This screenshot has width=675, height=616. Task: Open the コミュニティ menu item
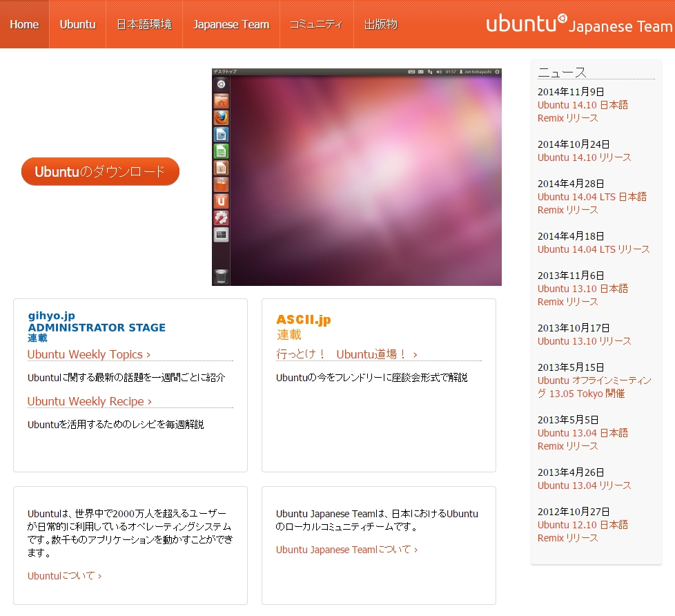tap(316, 24)
